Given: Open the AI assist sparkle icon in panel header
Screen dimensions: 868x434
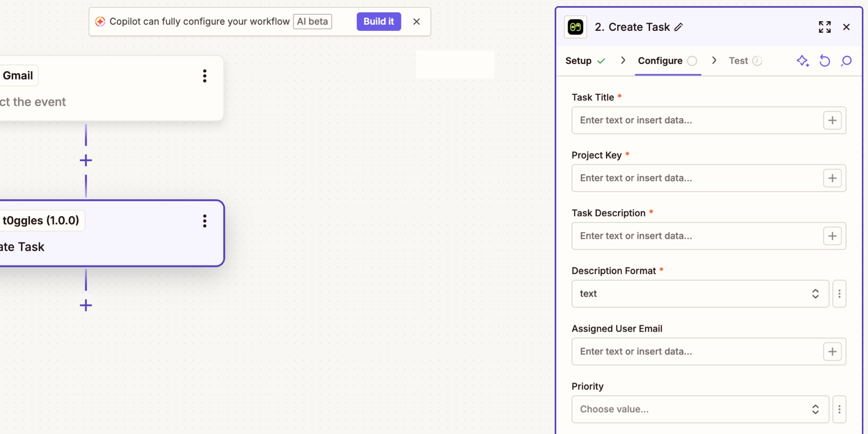Looking at the screenshot, I should tap(803, 61).
